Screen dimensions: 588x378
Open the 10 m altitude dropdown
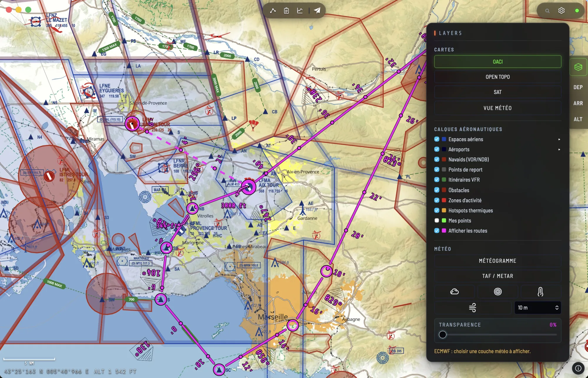tap(538, 307)
